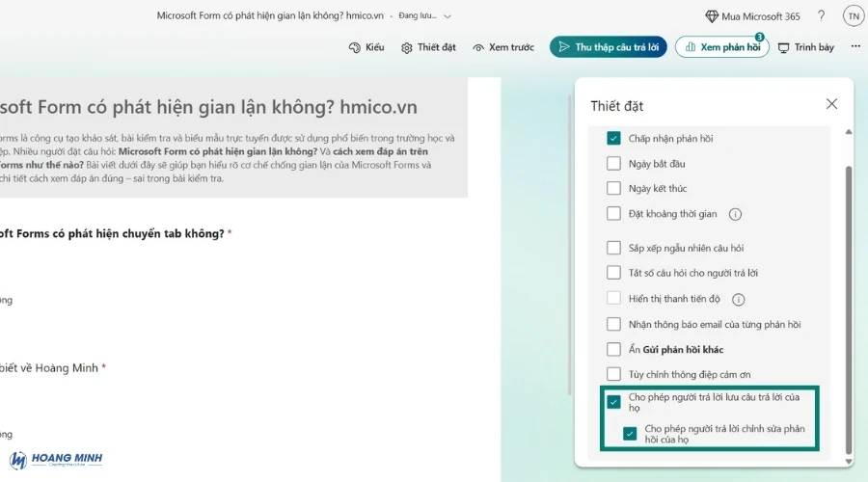Screen dimensions: 868x482
Task: Check Tùy chỉnh thông điệp cảm ơn
Action: pos(613,374)
